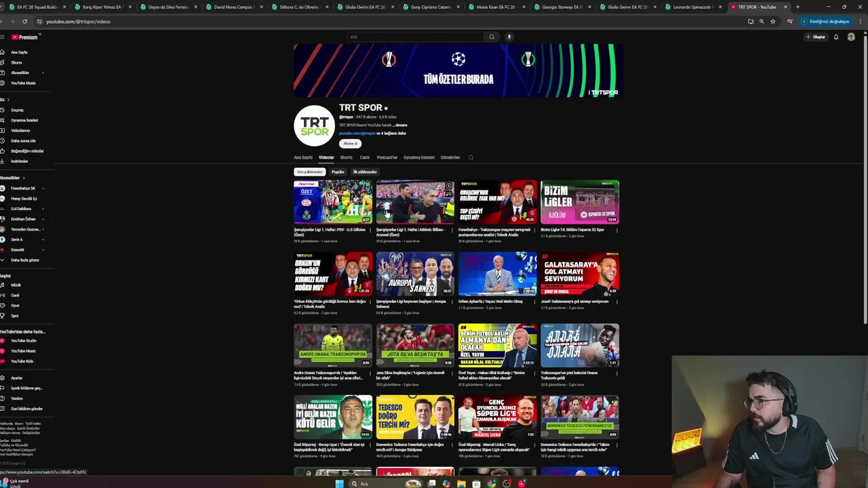This screenshot has width=868, height=488.
Task: Switch to Podcast'ler channel tab
Action: pos(387,157)
